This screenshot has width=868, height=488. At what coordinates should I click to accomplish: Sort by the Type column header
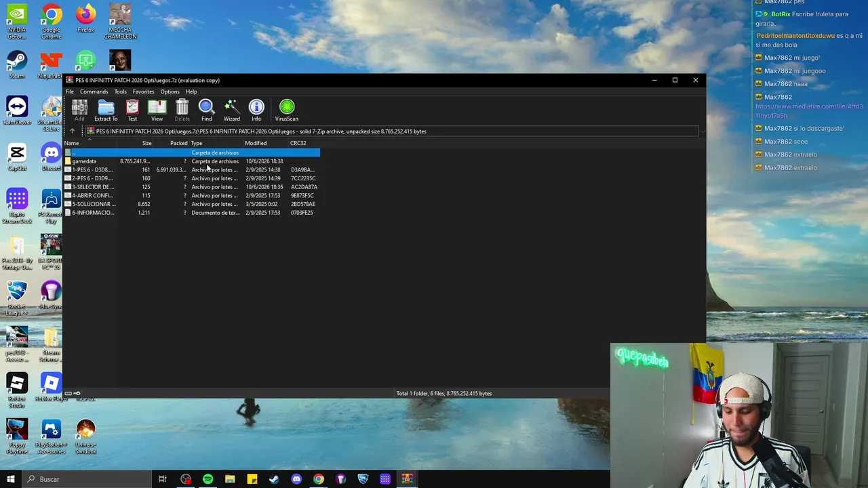click(x=216, y=143)
